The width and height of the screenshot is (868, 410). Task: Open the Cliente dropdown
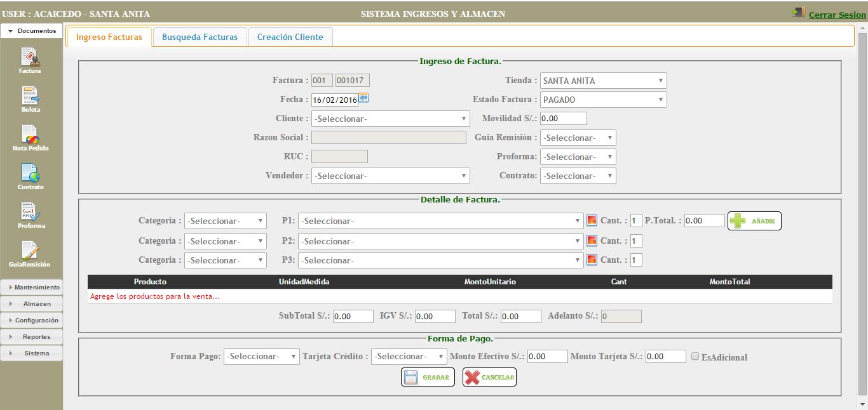pos(390,119)
